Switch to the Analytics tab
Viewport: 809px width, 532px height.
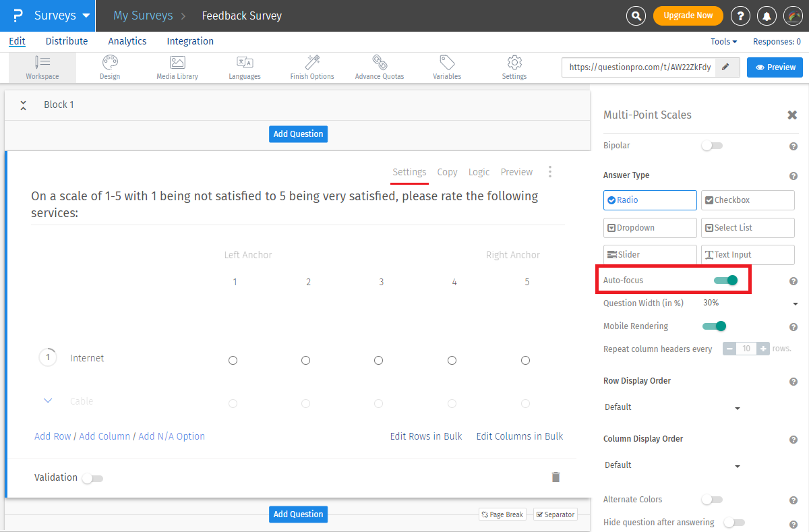127,41
